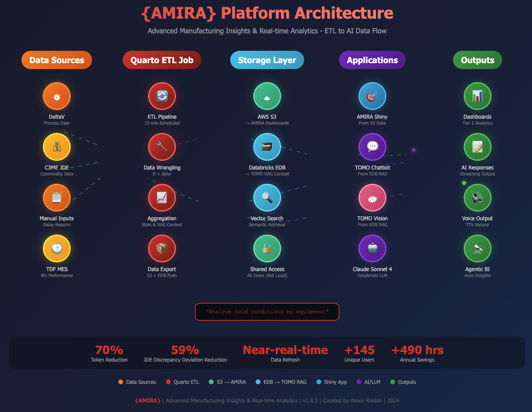Click the equipment hold conditions query box
532x412 pixels.
[267, 312]
